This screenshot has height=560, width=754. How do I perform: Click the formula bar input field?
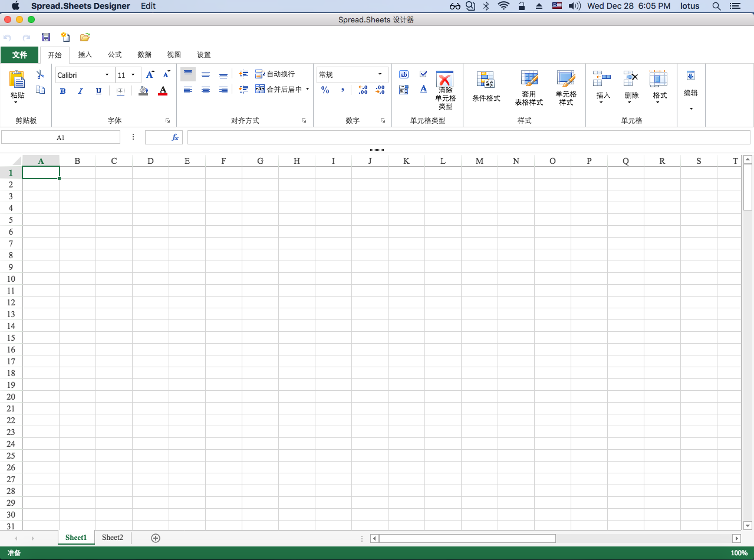(469, 137)
